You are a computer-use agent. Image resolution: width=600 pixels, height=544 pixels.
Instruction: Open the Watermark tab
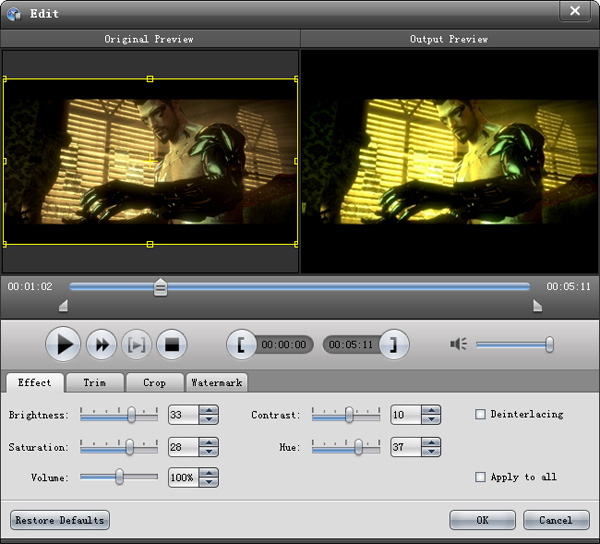217,383
